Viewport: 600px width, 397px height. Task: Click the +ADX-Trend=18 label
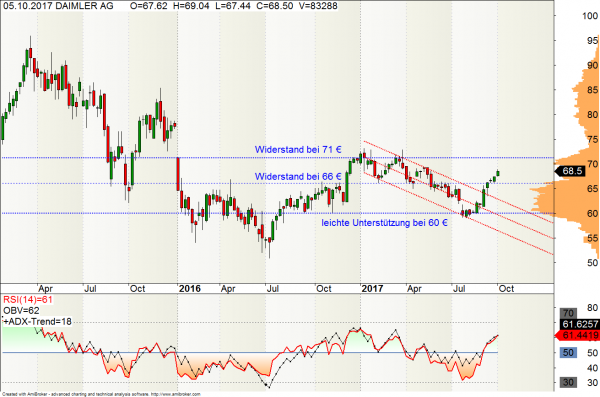pyautogui.click(x=38, y=322)
